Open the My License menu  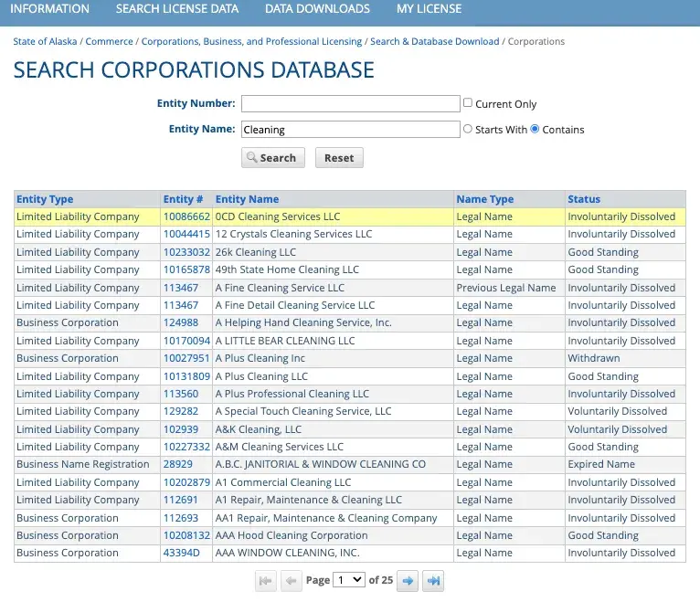(x=429, y=9)
